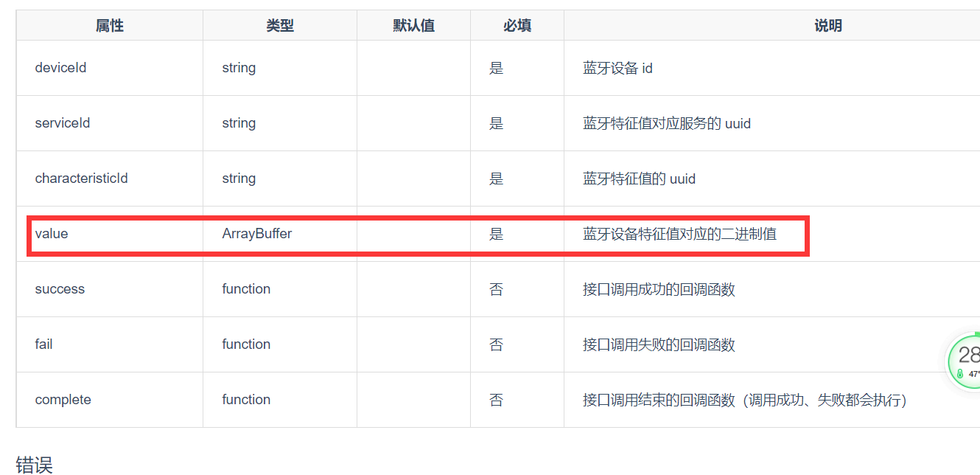
Task: Click the success property cell
Action: (x=110, y=289)
